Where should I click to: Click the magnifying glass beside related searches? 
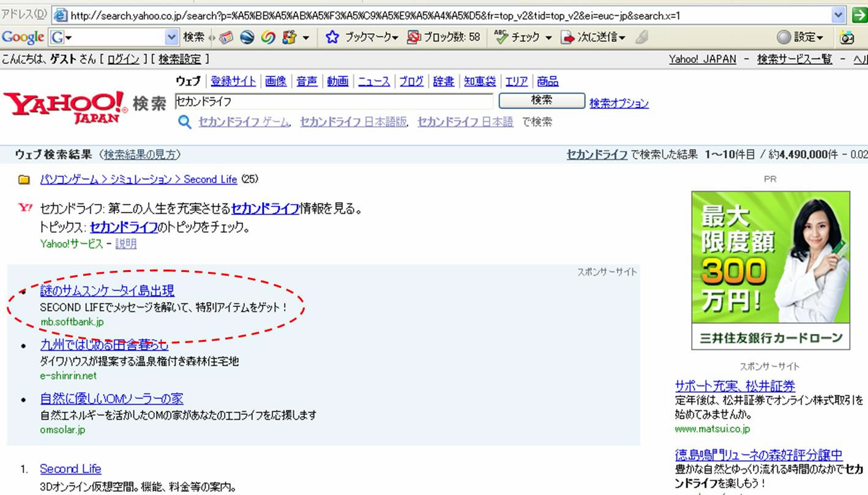coord(184,123)
